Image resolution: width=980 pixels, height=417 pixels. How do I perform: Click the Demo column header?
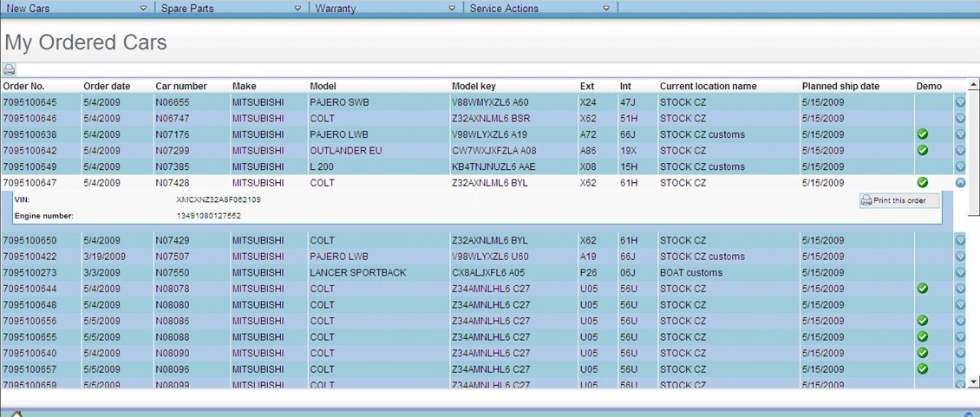pyautogui.click(x=929, y=87)
